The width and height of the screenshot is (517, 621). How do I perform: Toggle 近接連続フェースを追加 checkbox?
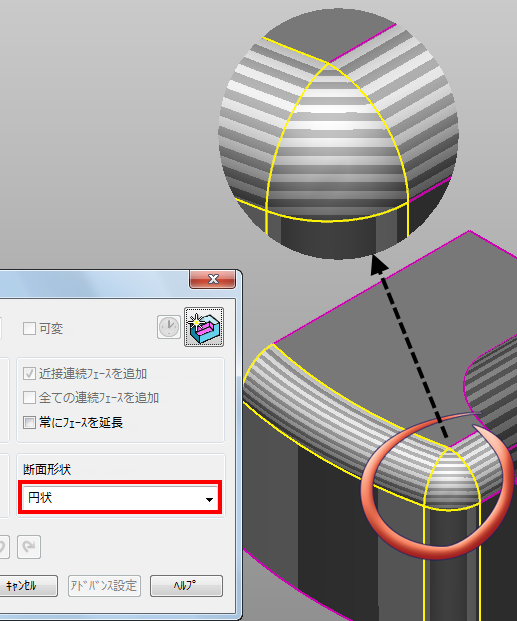point(29,373)
